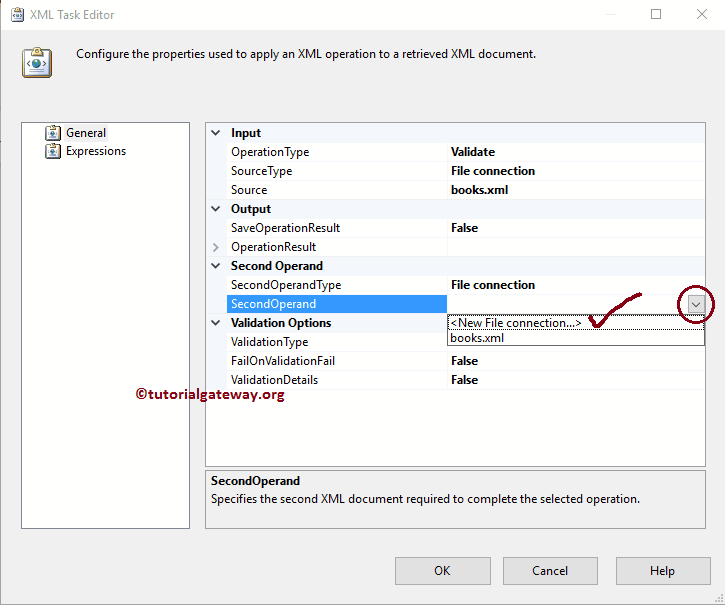
Task: Open the SecondOperand dropdown arrow
Action: 696,304
